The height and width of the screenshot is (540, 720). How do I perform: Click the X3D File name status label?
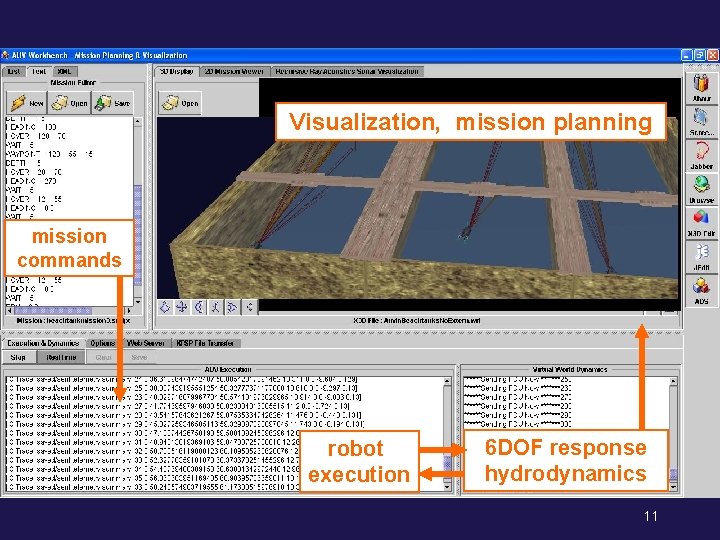pyautogui.click(x=417, y=320)
